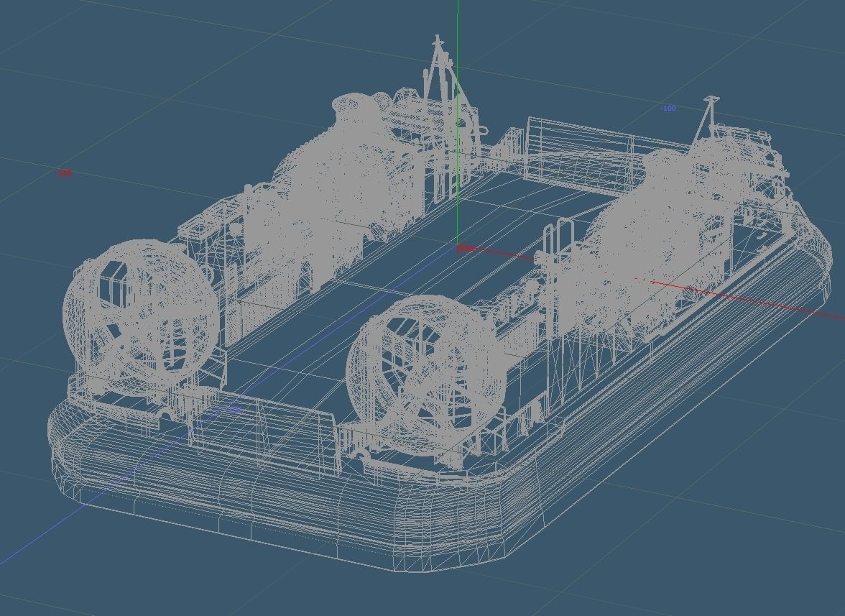This screenshot has width=845, height=616.
Task: Click the red axis marker at far left
Action: [x=65, y=173]
